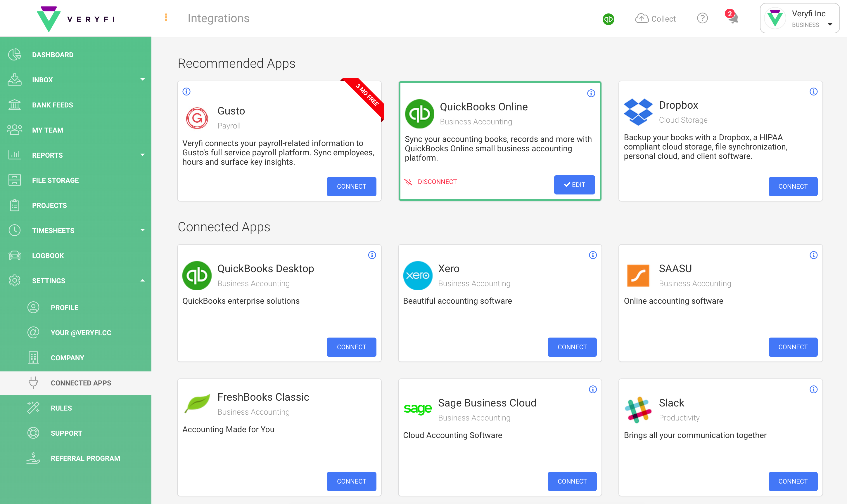Click Disconnect button for QuickBooks Online
The image size is (847, 504).
click(x=431, y=181)
